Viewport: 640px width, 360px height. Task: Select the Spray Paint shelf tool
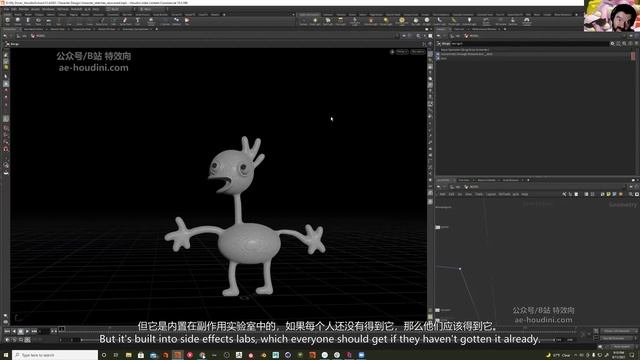(125, 21)
